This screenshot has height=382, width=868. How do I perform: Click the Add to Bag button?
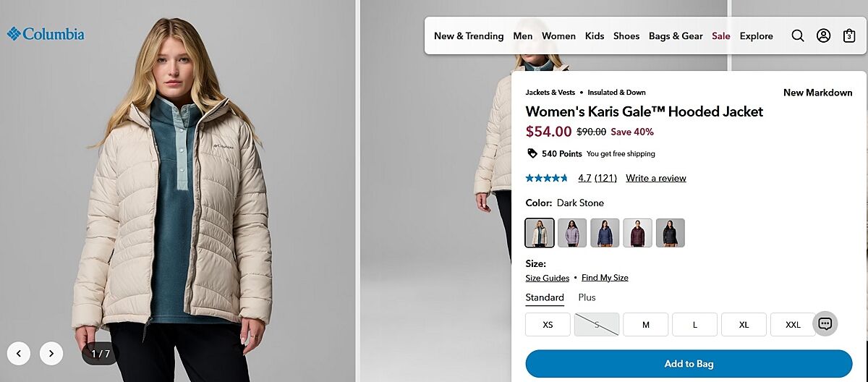click(x=689, y=364)
